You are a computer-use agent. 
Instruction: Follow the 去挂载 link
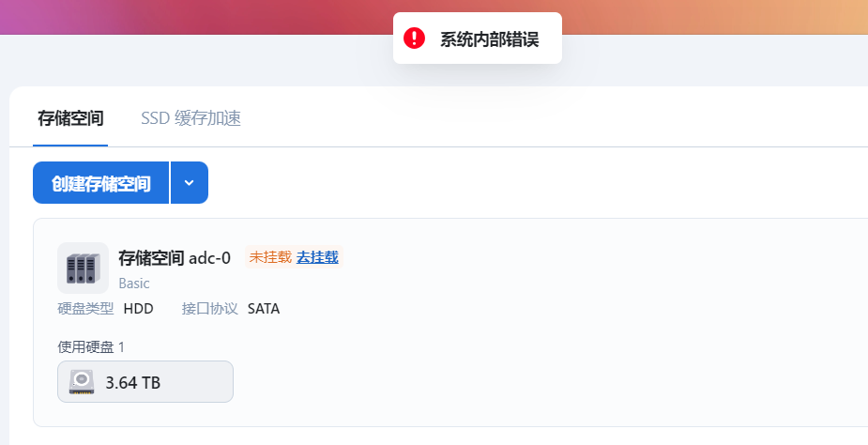click(x=317, y=257)
